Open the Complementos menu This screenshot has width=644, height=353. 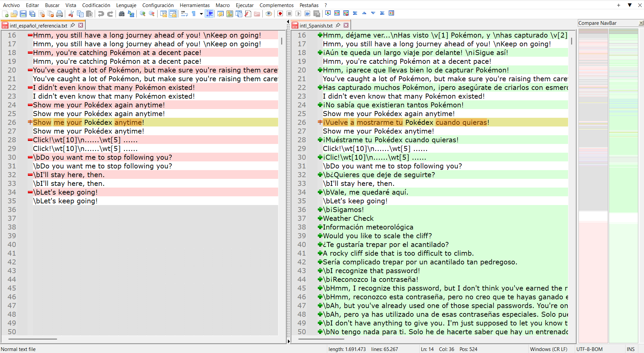tap(276, 5)
